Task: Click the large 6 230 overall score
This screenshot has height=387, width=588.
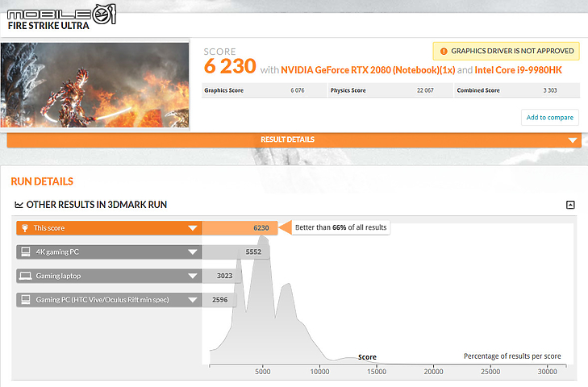Action: 230,66
